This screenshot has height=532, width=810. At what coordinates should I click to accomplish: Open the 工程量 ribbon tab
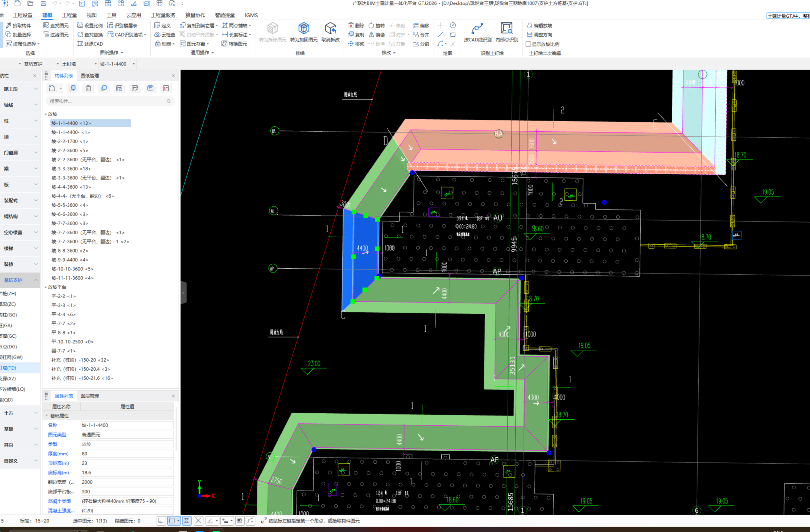click(69, 15)
